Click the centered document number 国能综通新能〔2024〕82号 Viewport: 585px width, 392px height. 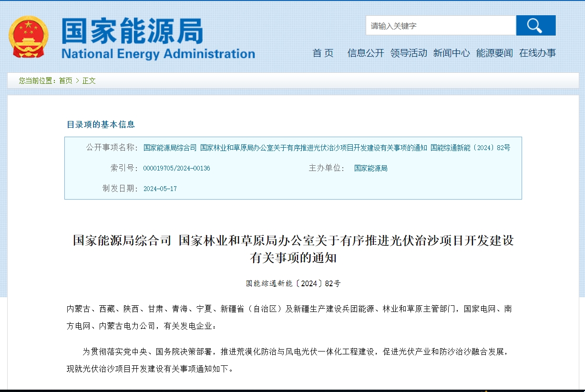click(x=293, y=283)
